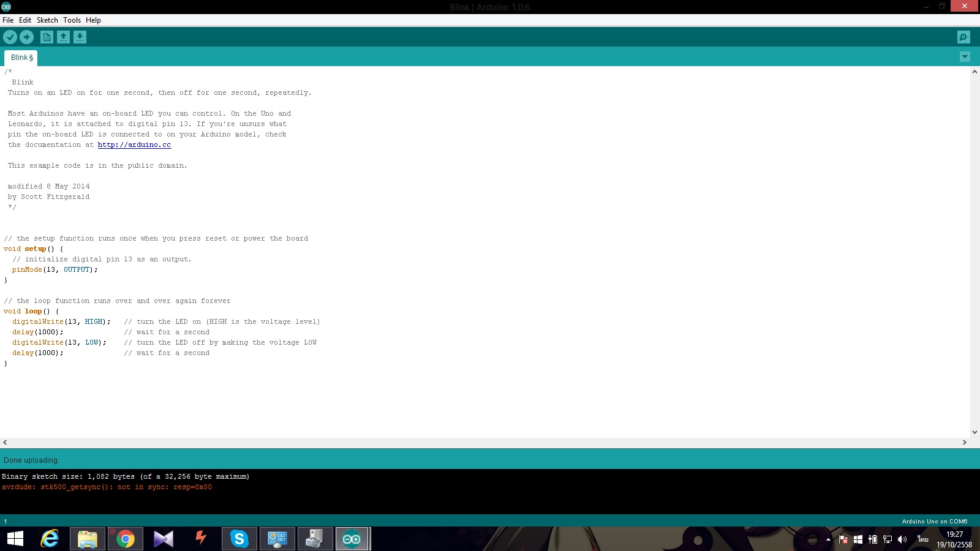Create a new sketch with the New icon
Viewport: 980px width, 551px height.
[47, 37]
